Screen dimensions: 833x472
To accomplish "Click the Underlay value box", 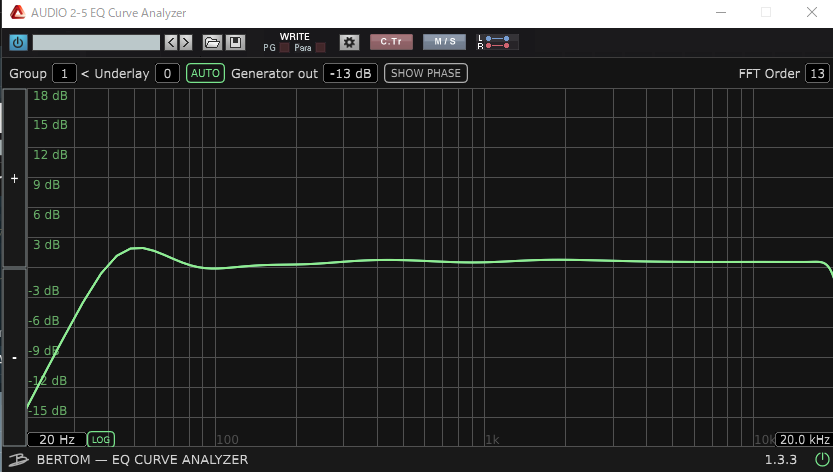I will tap(167, 73).
